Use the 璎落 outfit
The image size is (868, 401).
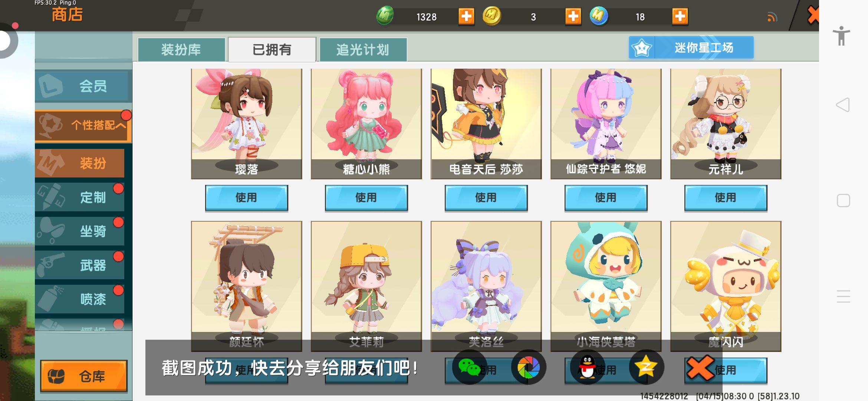point(246,198)
